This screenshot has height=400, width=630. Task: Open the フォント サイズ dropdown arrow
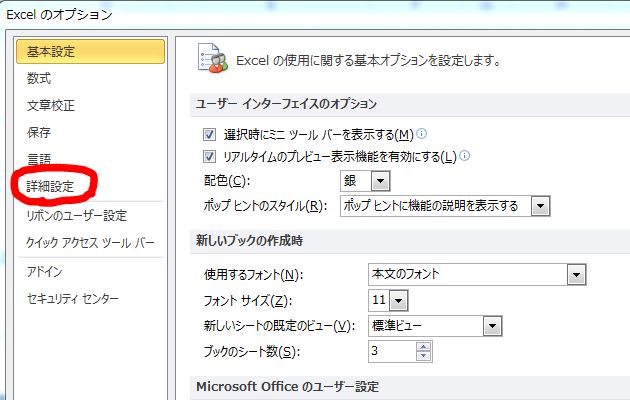[x=398, y=301]
